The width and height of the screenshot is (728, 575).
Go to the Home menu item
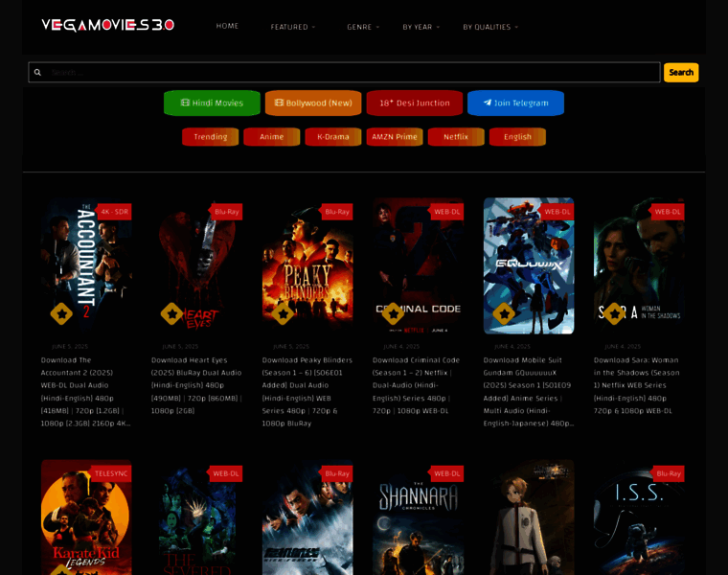227,26
